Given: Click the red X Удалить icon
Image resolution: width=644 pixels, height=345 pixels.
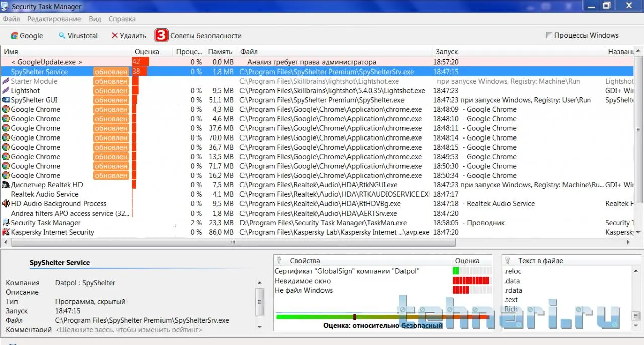Looking at the screenshot, I should pyautogui.click(x=115, y=36).
